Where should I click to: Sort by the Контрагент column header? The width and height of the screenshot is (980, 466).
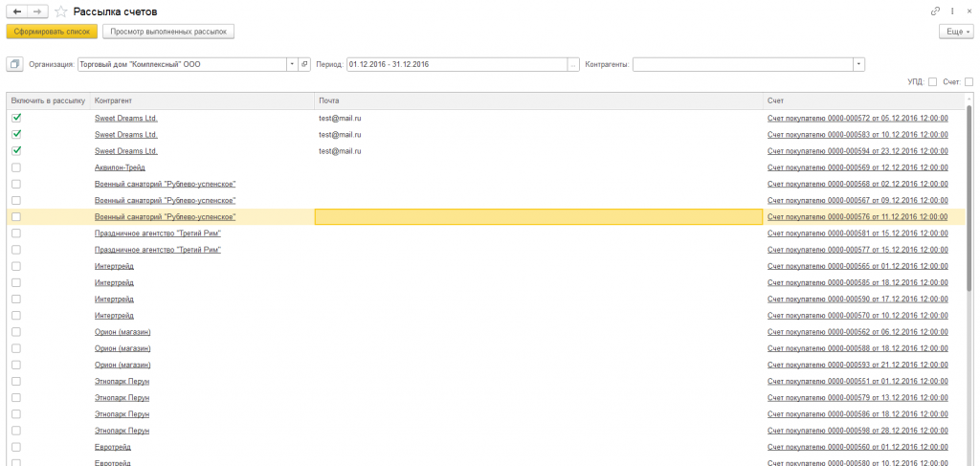click(x=202, y=100)
